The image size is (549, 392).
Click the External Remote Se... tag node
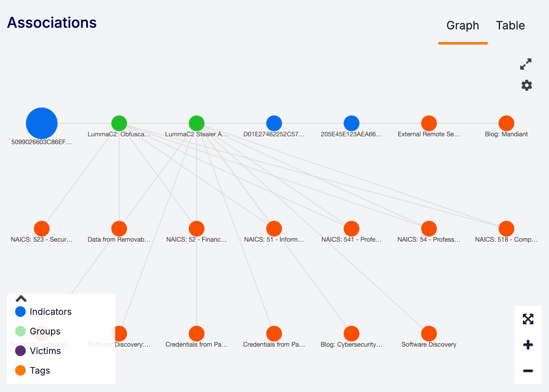(x=429, y=123)
